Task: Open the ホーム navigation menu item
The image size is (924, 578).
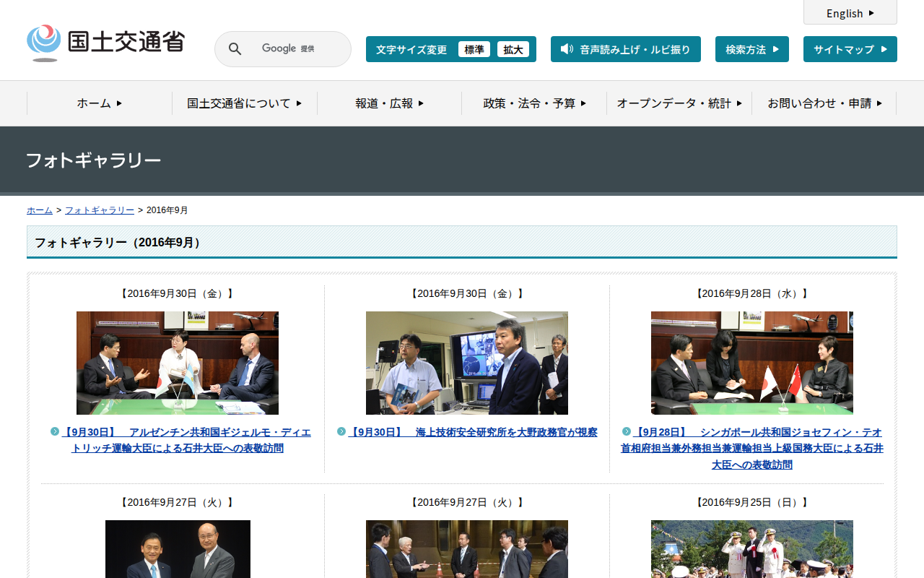Action: 100,103
